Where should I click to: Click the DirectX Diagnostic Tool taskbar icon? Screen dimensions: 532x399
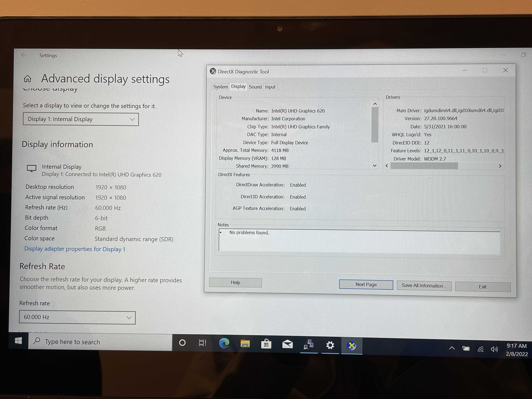pos(351,346)
